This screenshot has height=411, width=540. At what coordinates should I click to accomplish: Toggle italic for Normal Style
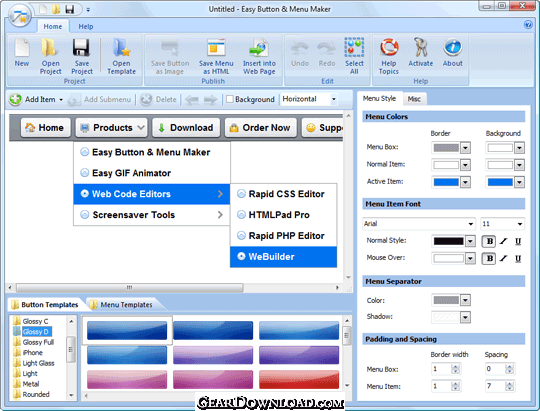(504, 241)
